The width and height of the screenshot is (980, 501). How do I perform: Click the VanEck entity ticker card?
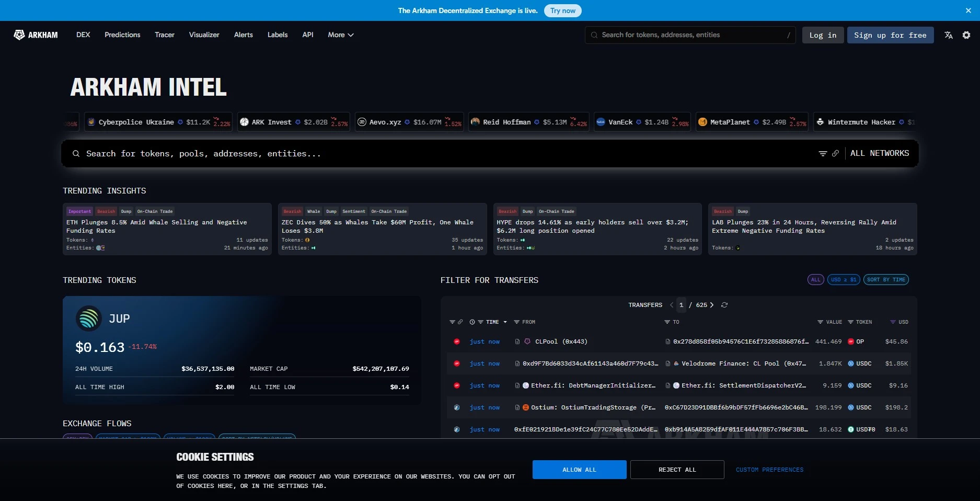(642, 122)
